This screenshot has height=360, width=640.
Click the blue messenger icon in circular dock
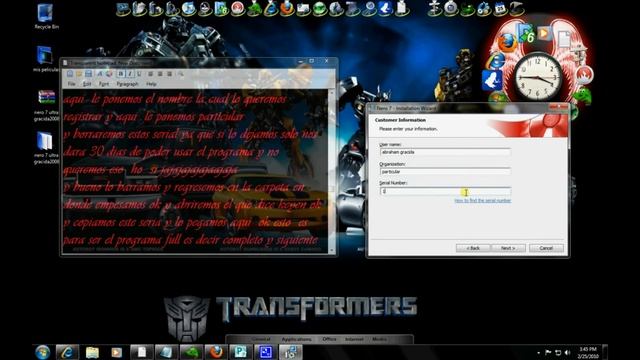tap(492, 80)
